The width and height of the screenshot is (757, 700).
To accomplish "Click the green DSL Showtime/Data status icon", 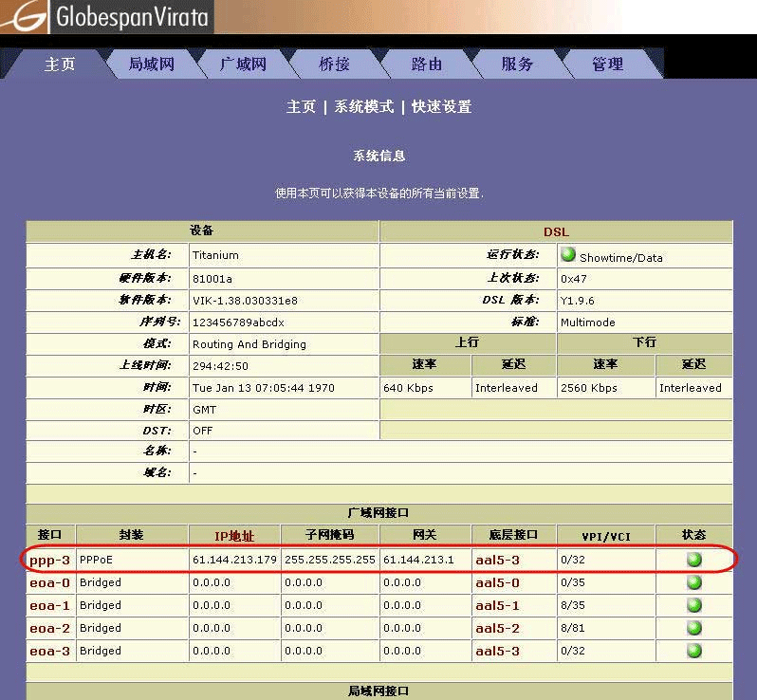I will coord(568,254).
